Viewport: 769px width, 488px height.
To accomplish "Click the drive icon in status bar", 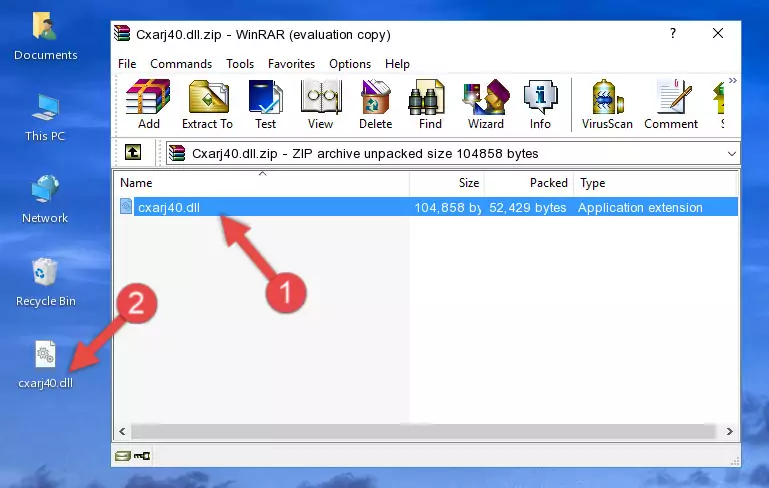I will pos(122,456).
